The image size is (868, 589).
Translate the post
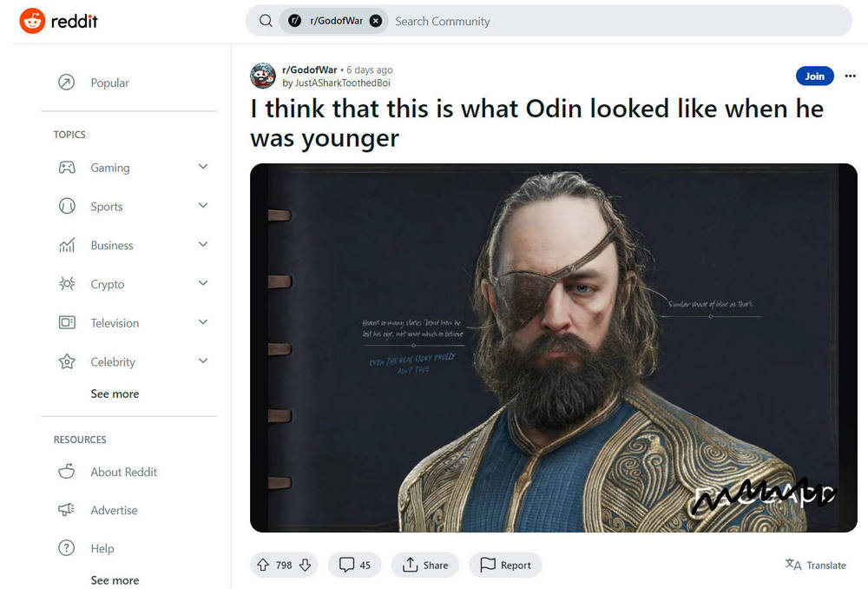tap(815, 565)
